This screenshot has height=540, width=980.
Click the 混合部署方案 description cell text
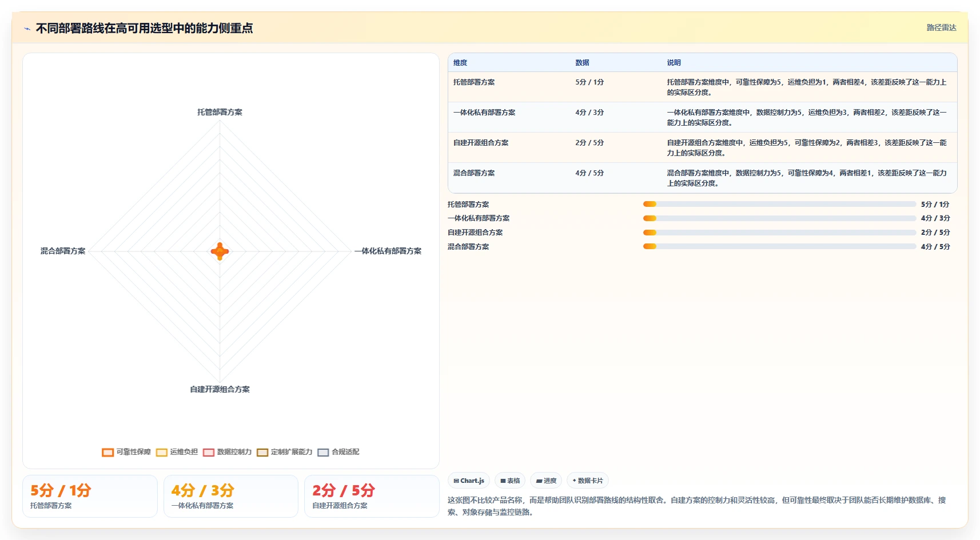[807, 178]
